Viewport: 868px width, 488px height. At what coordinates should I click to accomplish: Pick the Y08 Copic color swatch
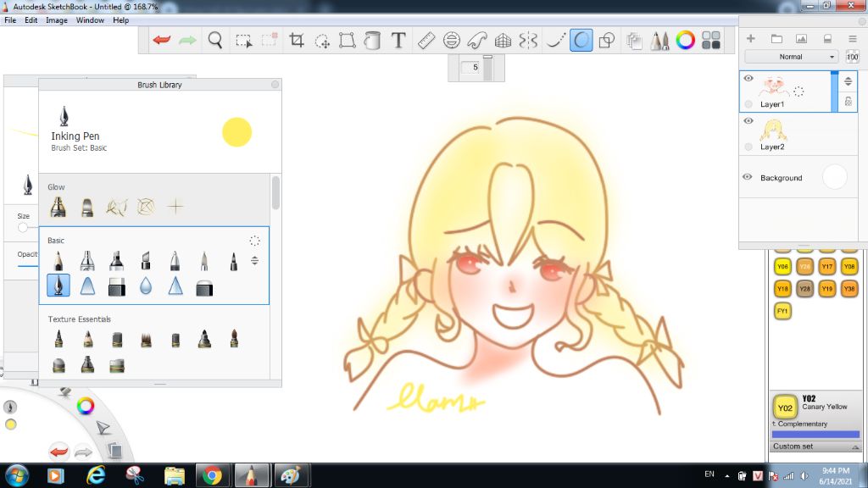pos(849,266)
